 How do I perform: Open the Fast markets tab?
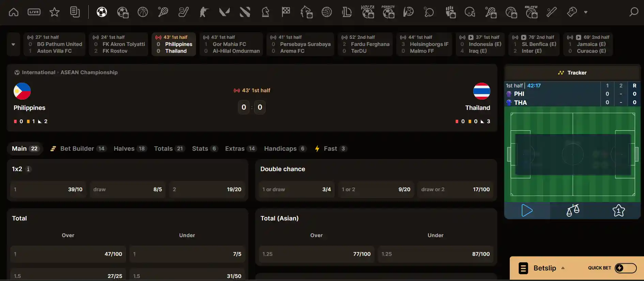tap(331, 149)
